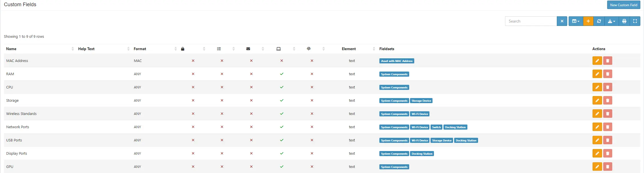Sort table by Name column

[x=40, y=49]
